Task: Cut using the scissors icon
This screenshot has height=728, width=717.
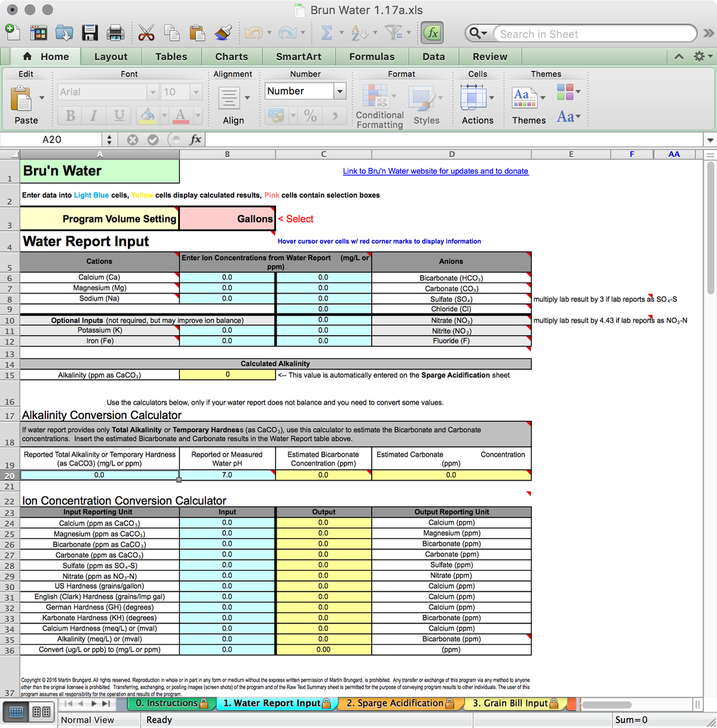Action: click(147, 33)
